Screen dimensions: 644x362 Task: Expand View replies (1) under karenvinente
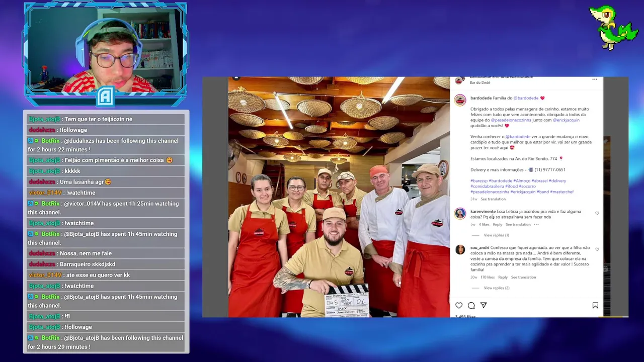pos(496,235)
